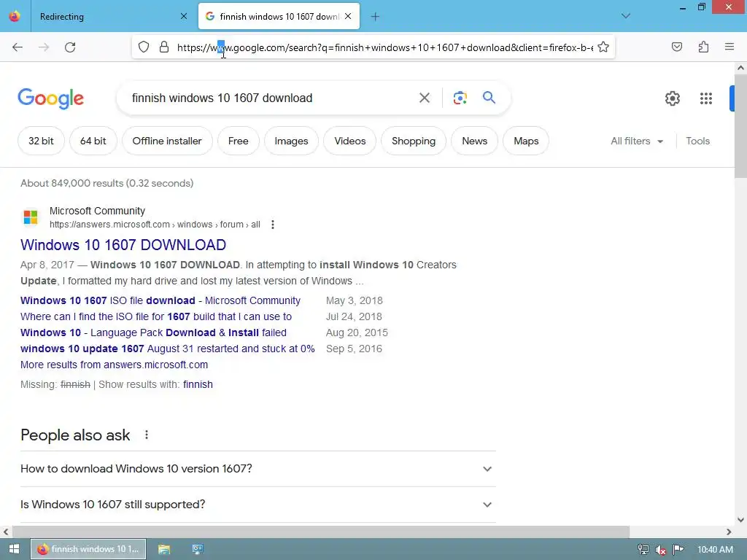Screen dimensions: 747x560
Task: Switch to News results
Action: click(474, 141)
